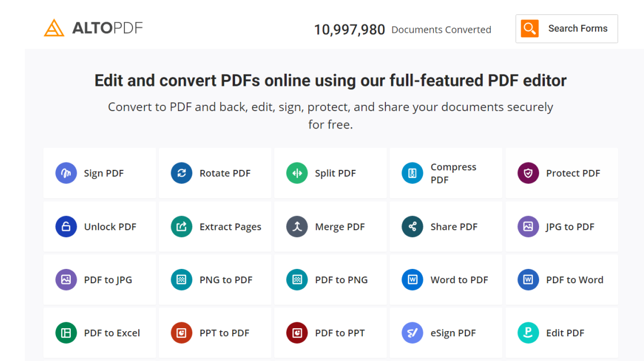644x361 pixels.
Task: Click the AltoPDF logo
Action: pos(93,28)
